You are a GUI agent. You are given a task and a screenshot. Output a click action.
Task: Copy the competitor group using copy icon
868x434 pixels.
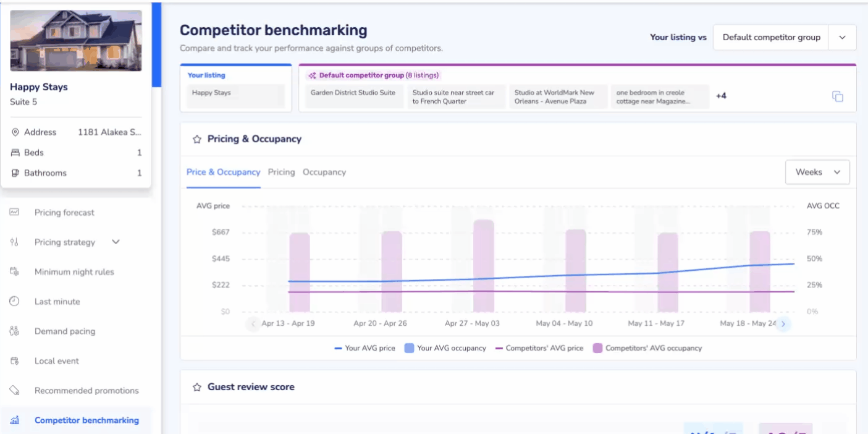point(838,96)
